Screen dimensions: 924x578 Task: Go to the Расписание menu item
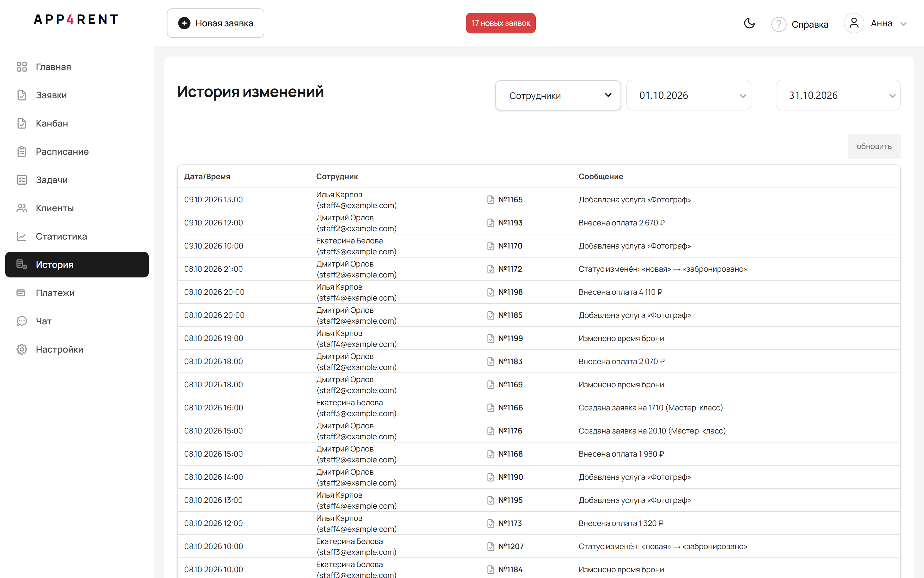[77, 152]
